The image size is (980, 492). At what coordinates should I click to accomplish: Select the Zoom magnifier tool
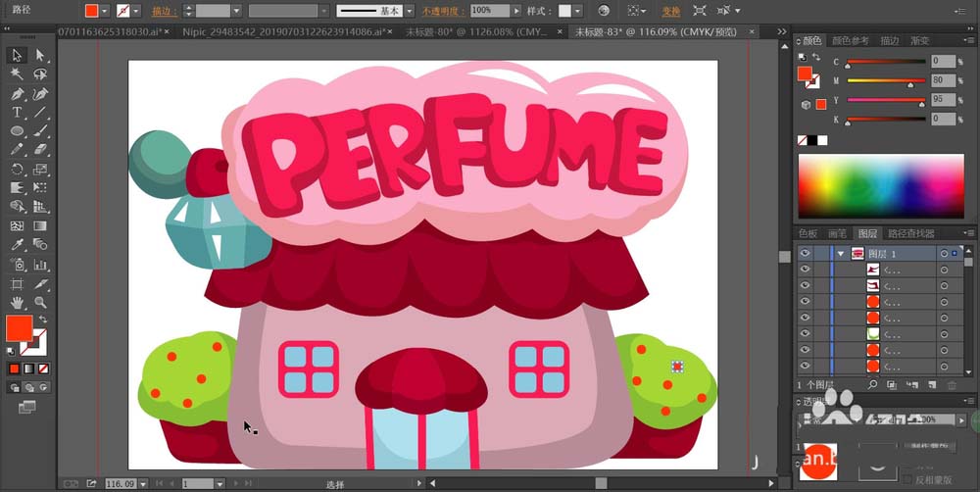(40, 303)
